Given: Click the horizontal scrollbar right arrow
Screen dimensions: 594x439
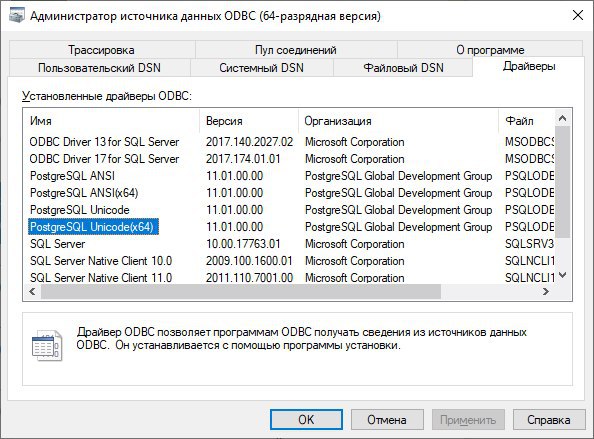Looking at the screenshot, I should (x=546, y=292).
